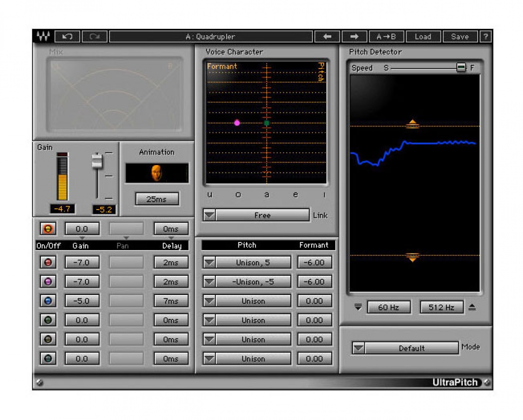
Task: Click the A: Quadrupler preset name bar
Action: pyautogui.click(x=211, y=37)
